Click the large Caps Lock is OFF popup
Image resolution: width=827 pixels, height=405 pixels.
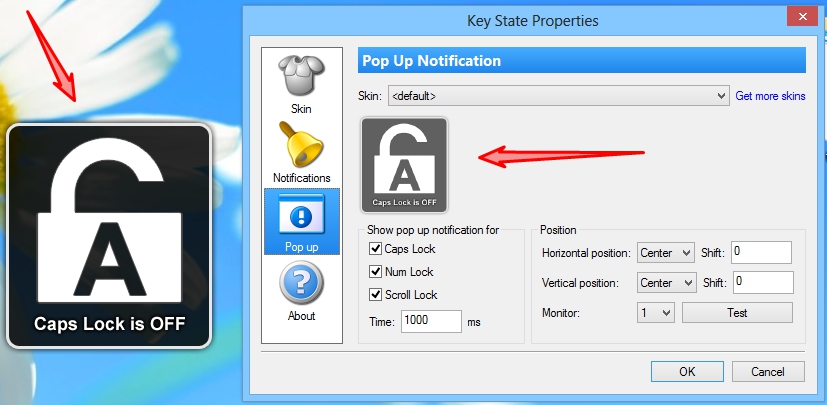pos(109,236)
